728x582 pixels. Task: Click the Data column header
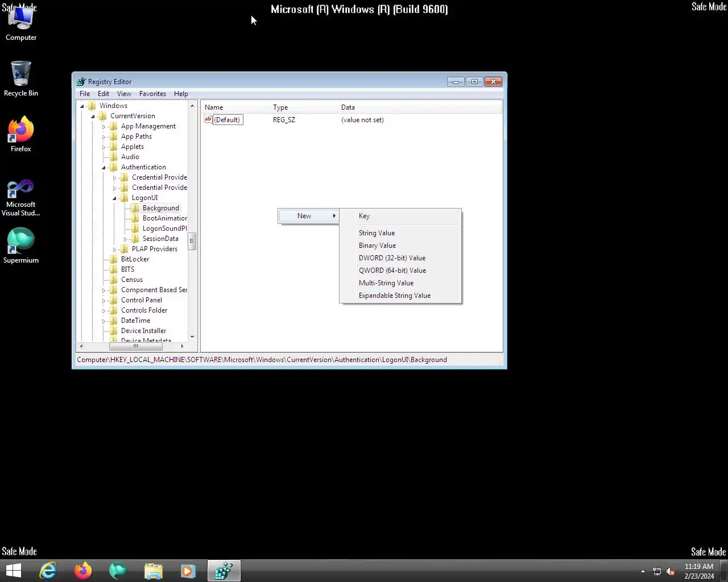420,107
